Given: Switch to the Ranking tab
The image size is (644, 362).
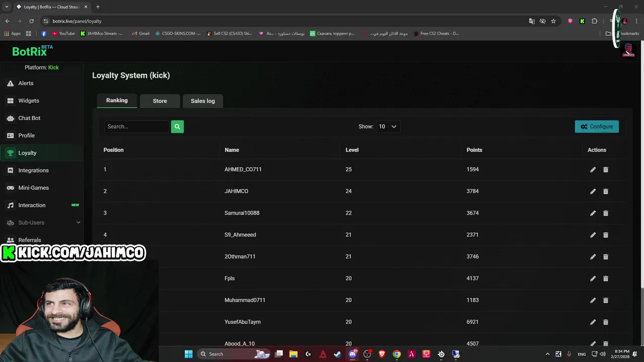Looking at the screenshot, I should (x=117, y=101).
